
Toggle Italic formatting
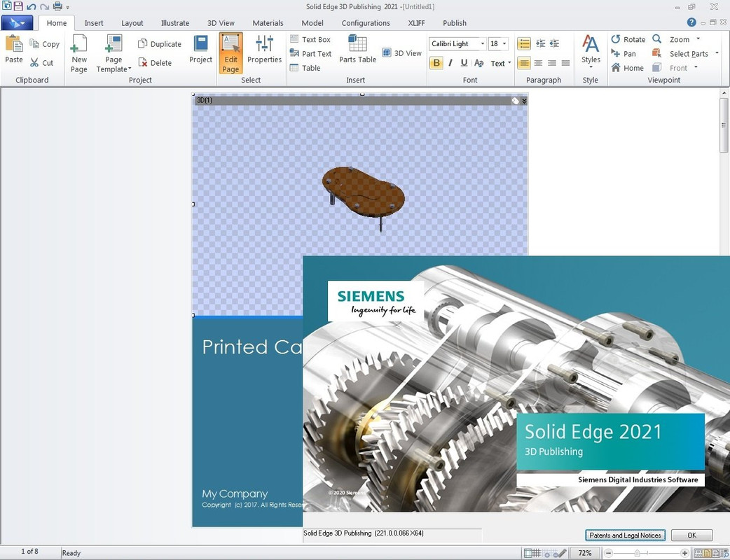[x=450, y=63]
